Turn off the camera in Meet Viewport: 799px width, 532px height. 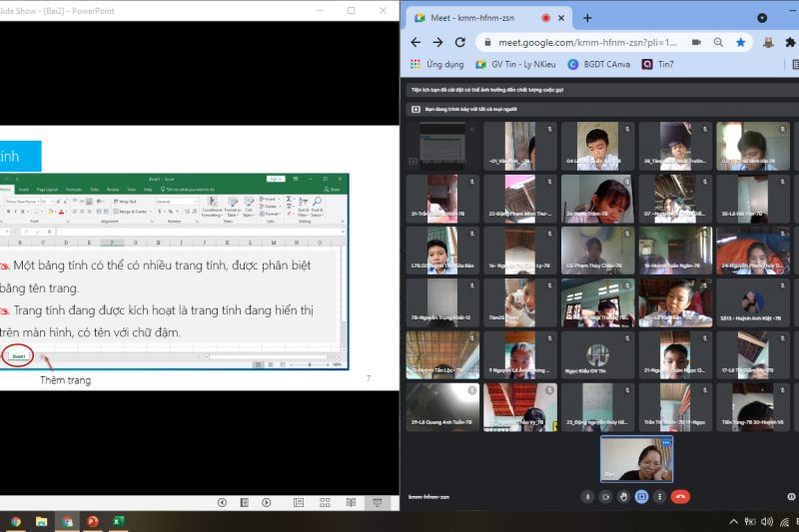tap(605, 496)
